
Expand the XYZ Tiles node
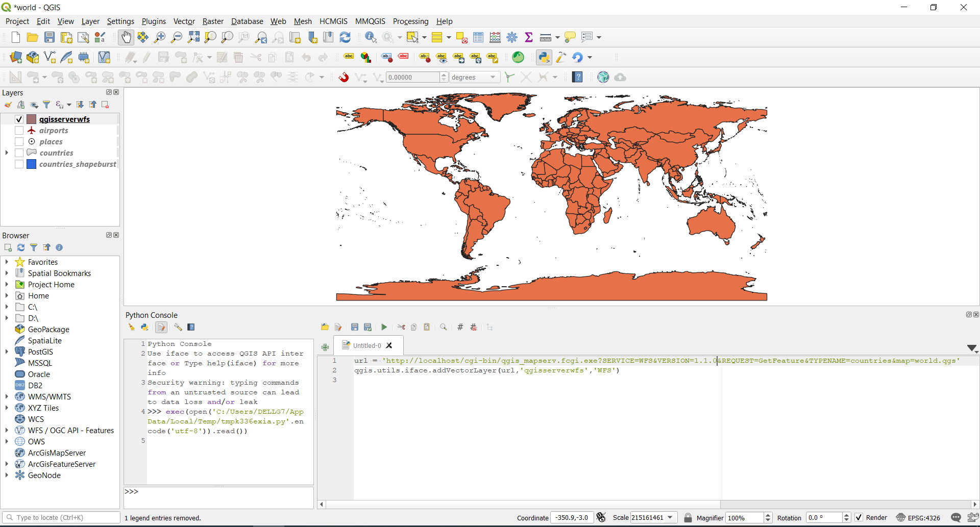(7, 408)
